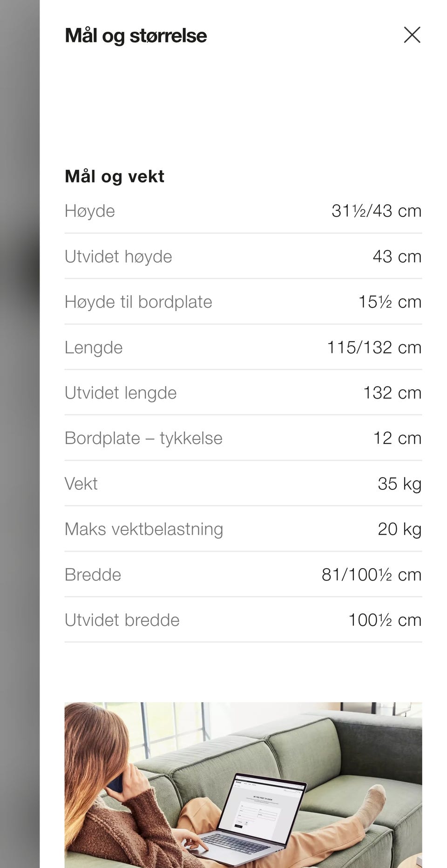The height and width of the screenshot is (868, 447).
Task: Select the Utvidet lengde row
Action: point(243,393)
